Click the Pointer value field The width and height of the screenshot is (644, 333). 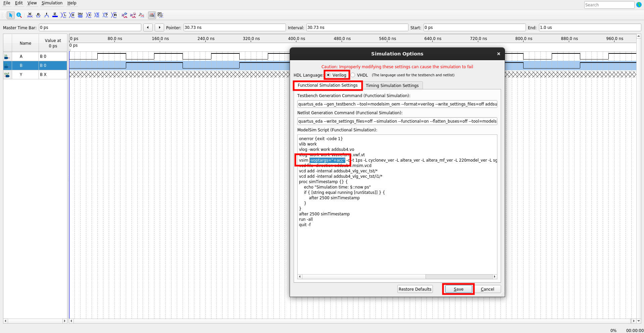click(234, 28)
